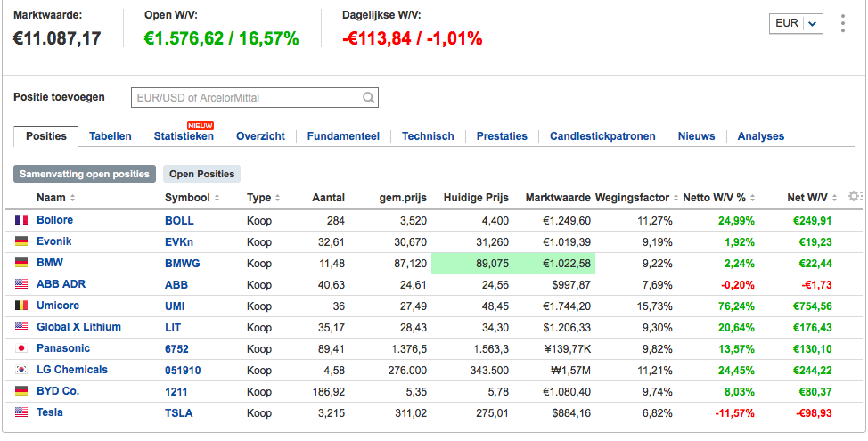Image resolution: width=868 pixels, height=441 pixels.
Task: Click the 6752 symbol link
Action: coord(176,349)
